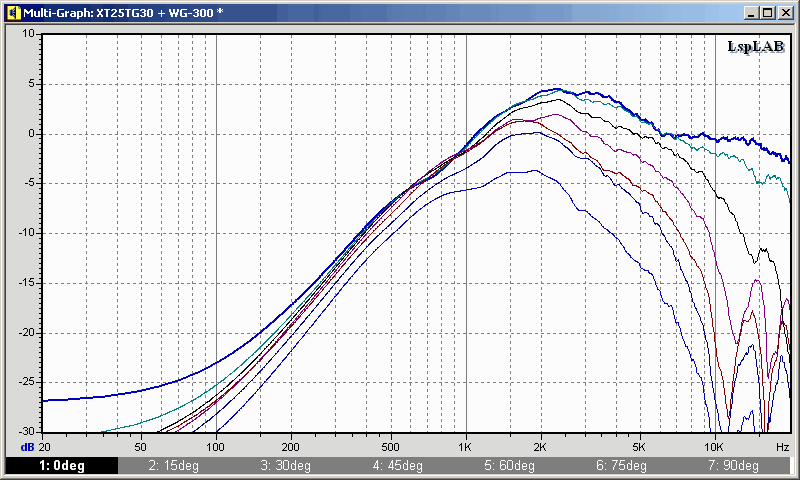800x480 pixels.
Task: Open the 4: 45deg tab
Action: click(x=397, y=465)
